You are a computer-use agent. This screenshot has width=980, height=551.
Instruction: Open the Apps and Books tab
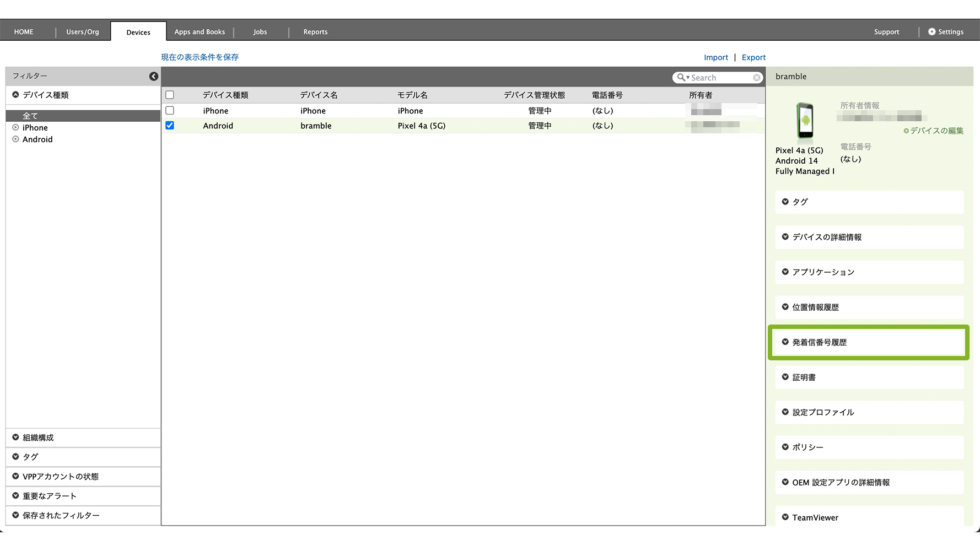point(200,32)
